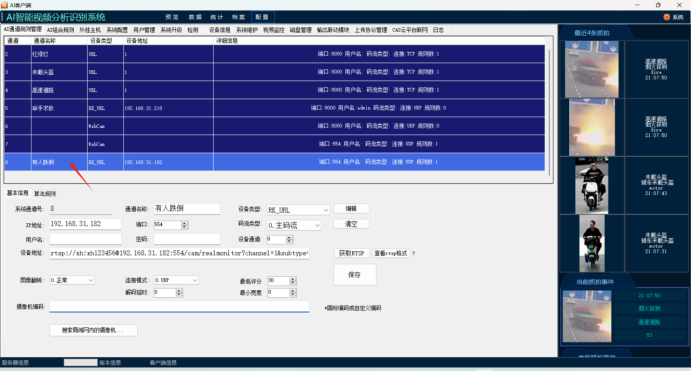Click the 保存 button
Image resolution: width=692 pixels, height=371 pixels.
coord(355,275)
